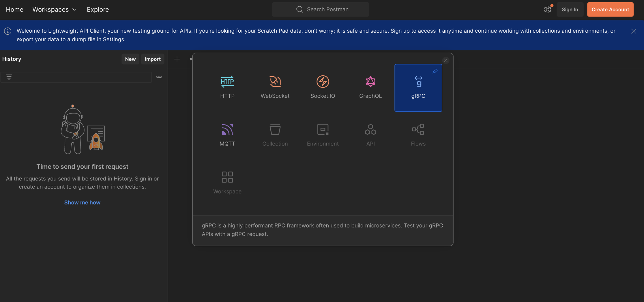Image resolution: width=644 pixels, height=302 pixels.
Task: Click the Create Account button
Action: click(x=610, y=9)
